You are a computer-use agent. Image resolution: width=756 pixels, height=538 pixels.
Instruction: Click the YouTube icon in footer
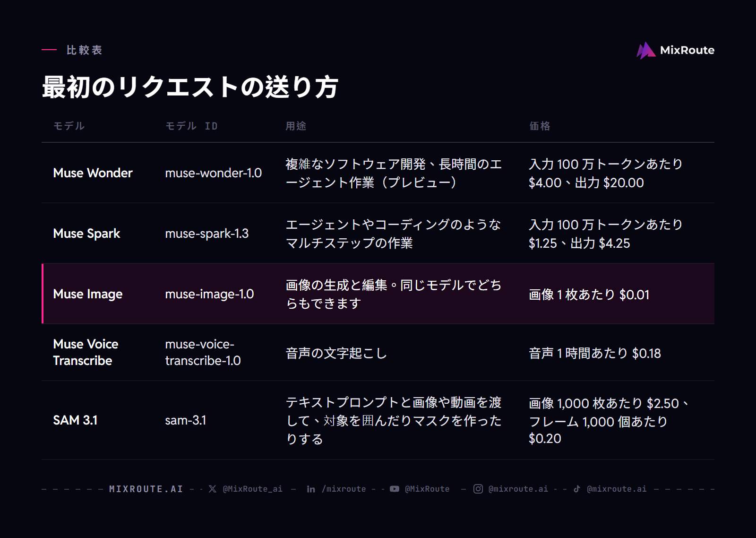tap(395, 489)
